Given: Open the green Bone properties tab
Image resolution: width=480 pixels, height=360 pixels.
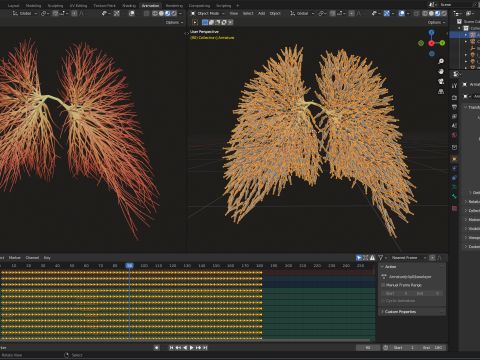Looking at the screenshot, I should pyautogui.click(x=454, y=196).
